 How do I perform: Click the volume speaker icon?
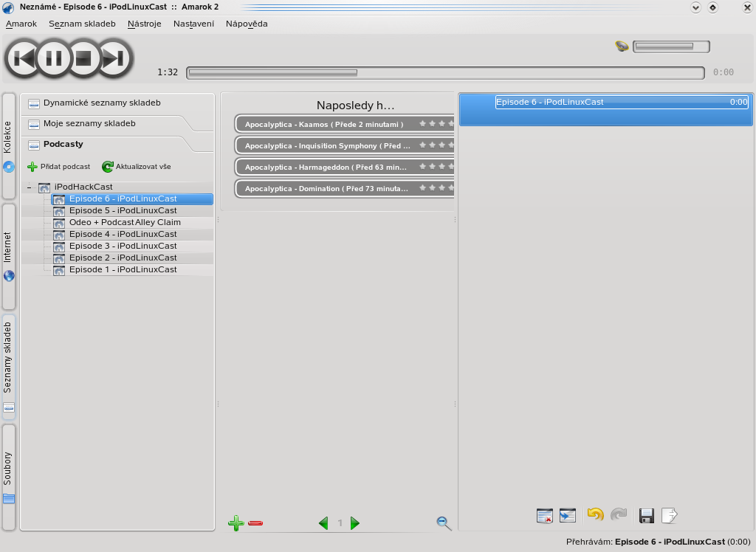[x=622, y=46]
